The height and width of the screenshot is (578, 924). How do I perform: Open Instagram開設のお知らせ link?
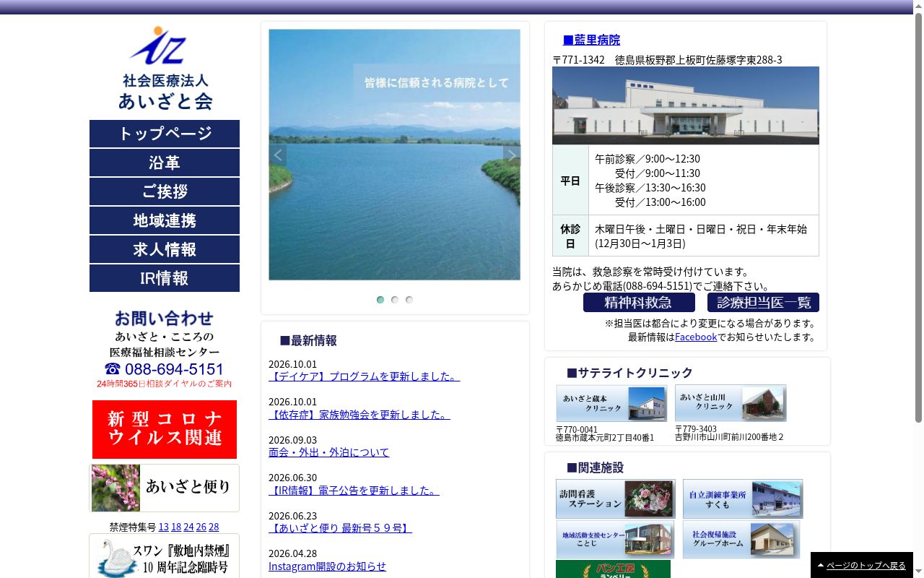(327, 566)
